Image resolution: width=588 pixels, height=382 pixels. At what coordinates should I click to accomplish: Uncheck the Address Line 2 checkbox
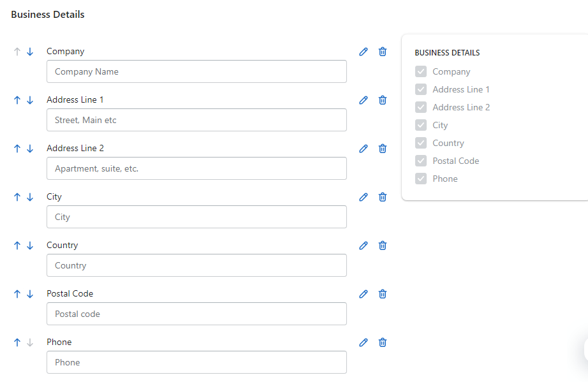click(x=421, y=107)
